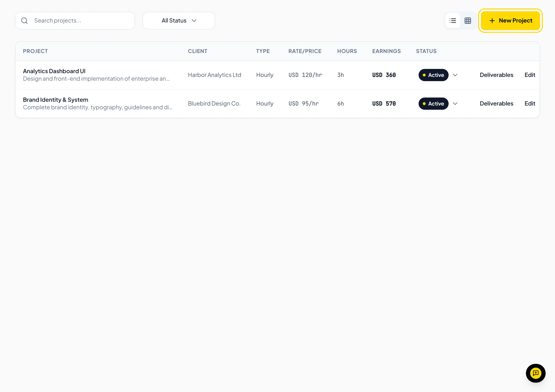555x392 pixels.
Task: Click the 3h hours cell
Action: coord(340,75)
